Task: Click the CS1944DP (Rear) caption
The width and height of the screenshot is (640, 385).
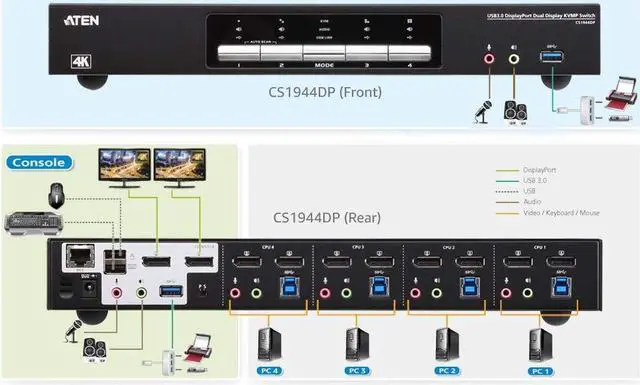Action: [x=327, y=218]
